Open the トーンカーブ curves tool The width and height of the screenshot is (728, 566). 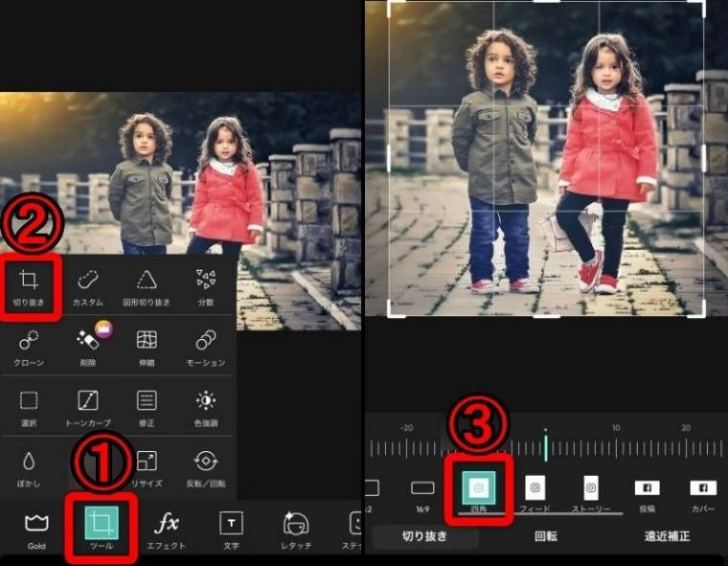tap(88, 408)
